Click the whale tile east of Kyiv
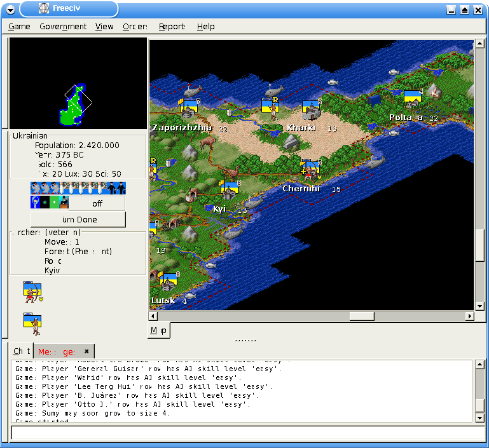The image size is (489, 448). (x=253, y=203)
